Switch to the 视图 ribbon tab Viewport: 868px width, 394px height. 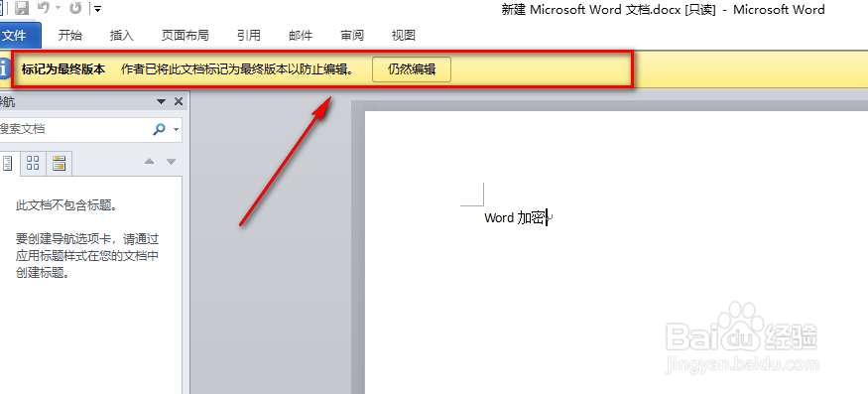(404, 36)
